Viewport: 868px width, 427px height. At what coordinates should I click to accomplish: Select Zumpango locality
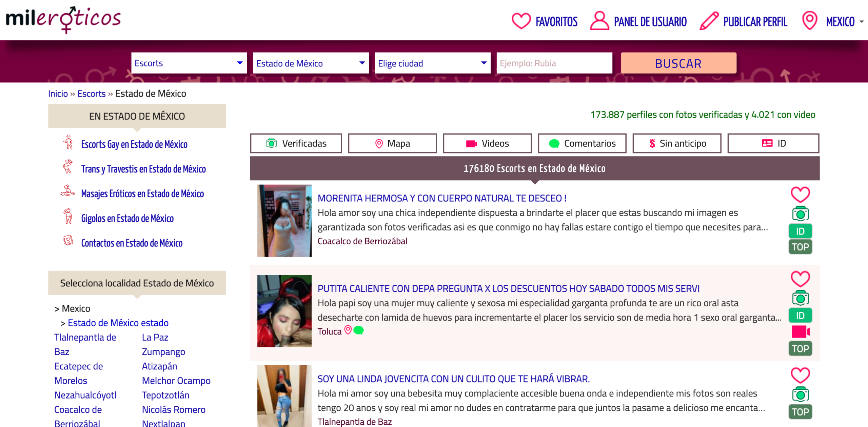pyautogui.click(x=163, y=352)
